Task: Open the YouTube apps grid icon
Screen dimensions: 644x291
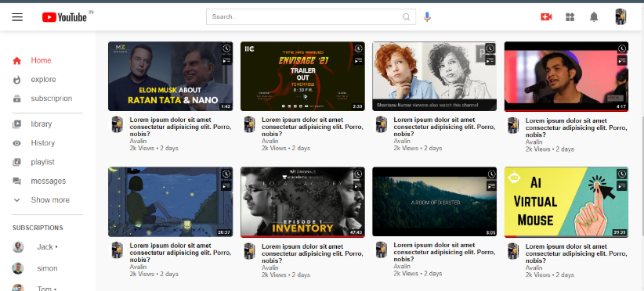Action: pos(570,16)
